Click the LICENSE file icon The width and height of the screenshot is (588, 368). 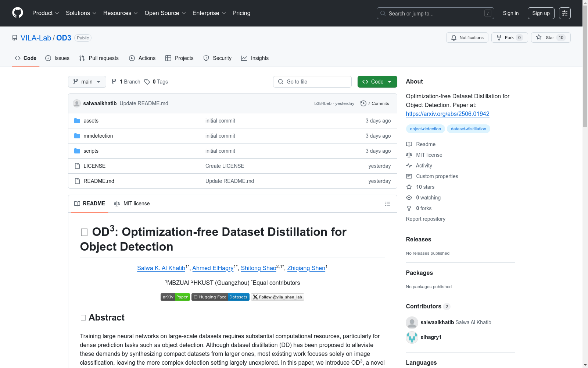[x=77, y=166]
